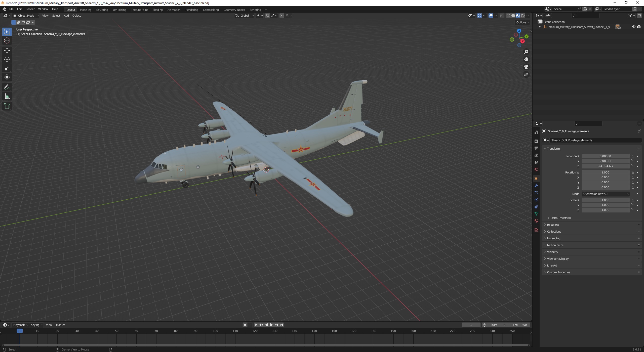The height and width of the screenshot is (352, 644).
Task: Select the Select Box tool
Action: (7, 32)
